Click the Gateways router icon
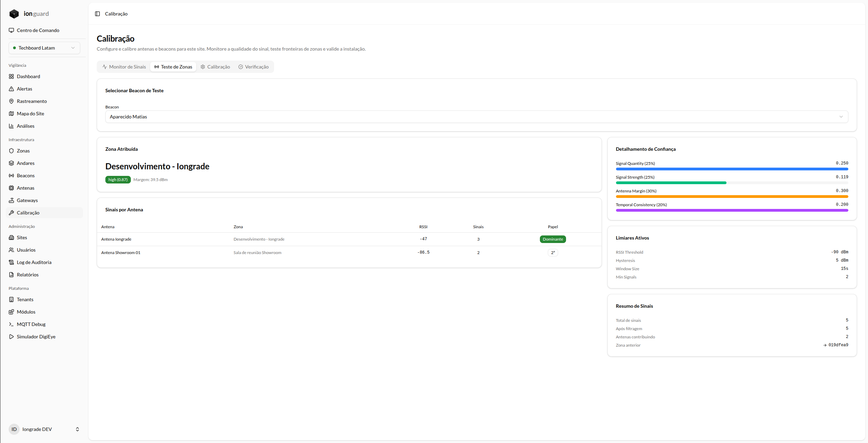Viewport: 868px width, 443px height. (x=11, y=200)
